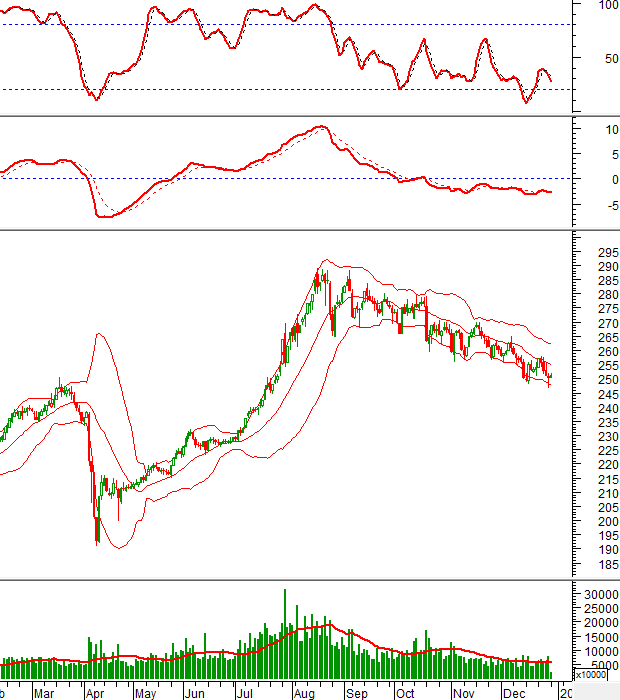Click the Apr label on the time axis
The image size is (620, 700).
[x=96, y=691]
